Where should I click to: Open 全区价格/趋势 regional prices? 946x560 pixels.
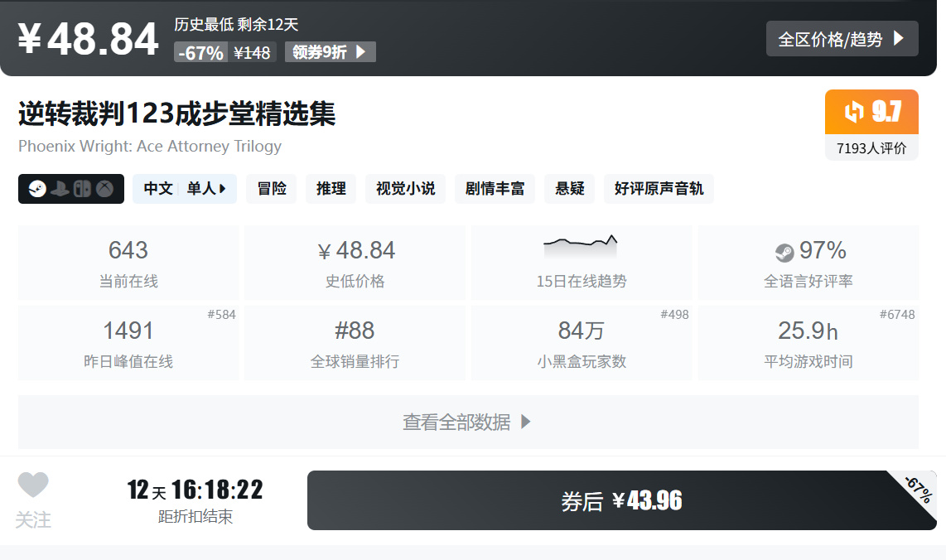tap(842, 39)
